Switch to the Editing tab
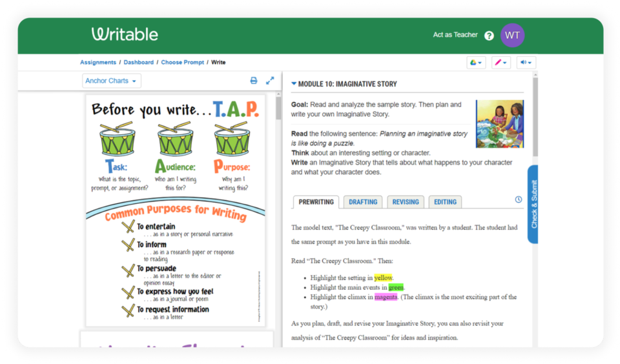The width and height of the screenshot is (620, 364). pyautogui.click(x=445, y=202)
